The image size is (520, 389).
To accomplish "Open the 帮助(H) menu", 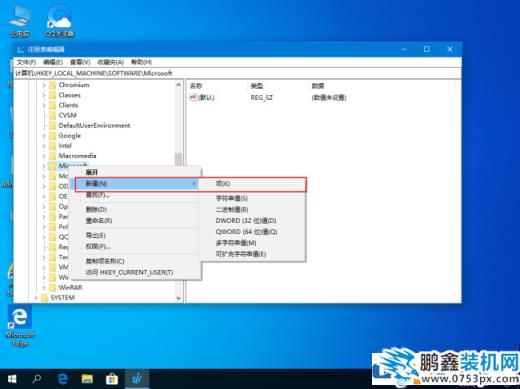I will coord(141,62).
